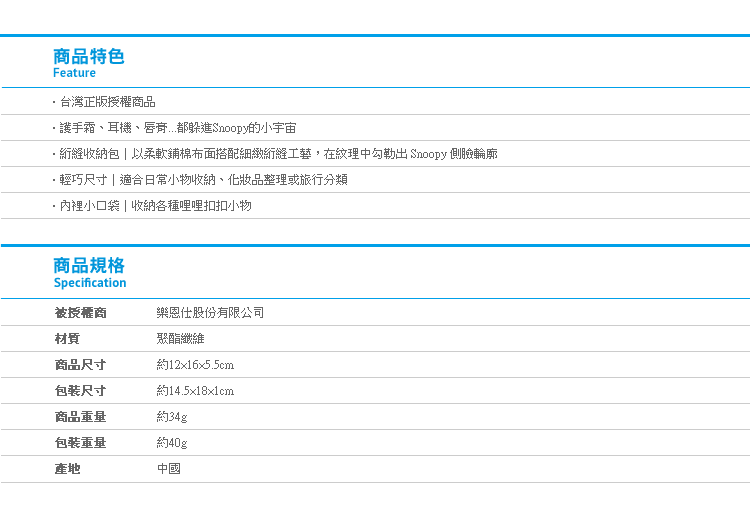Click the blue Feature subtitle
750x505 pixels.
tap(74, 73)
